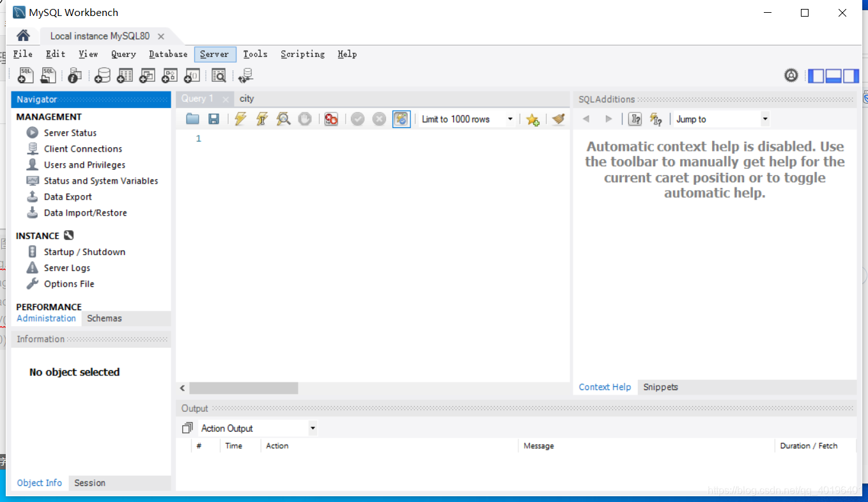Open the Tools menu

tap(255, 54)
